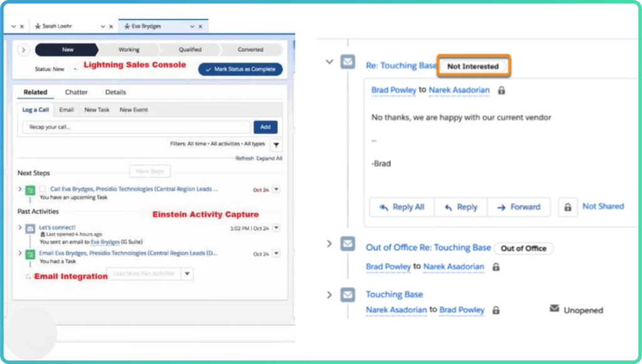The image size is (642, 364).
Task: Click the Reply button
Action: point(461,207)
